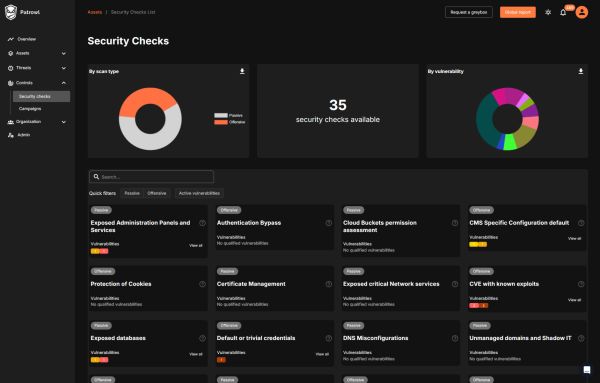Click the Controls icon in sidebar
The height and width of the screenshot is (383, 600).
click(x=11, y=83)
